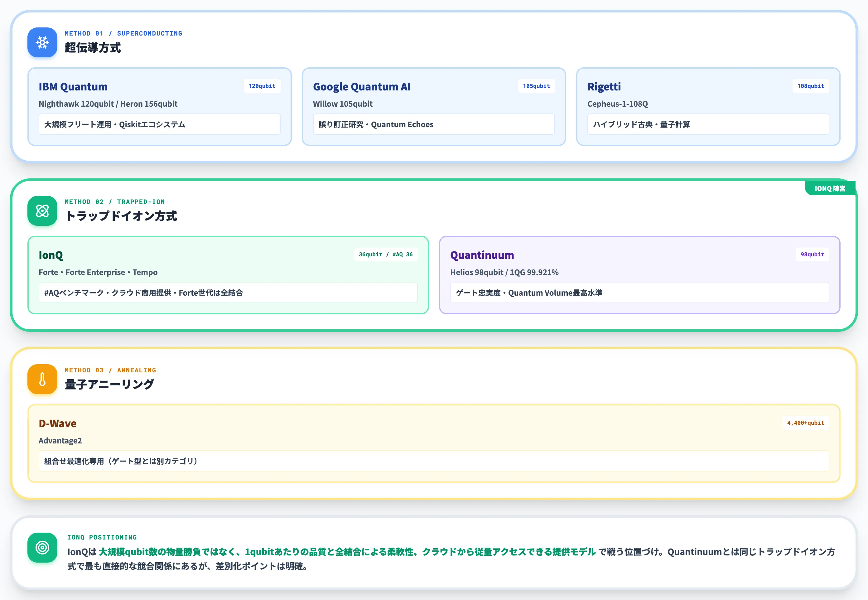Select the 量子アニーリング section heading
868x600 pixels.
(109, 385)
